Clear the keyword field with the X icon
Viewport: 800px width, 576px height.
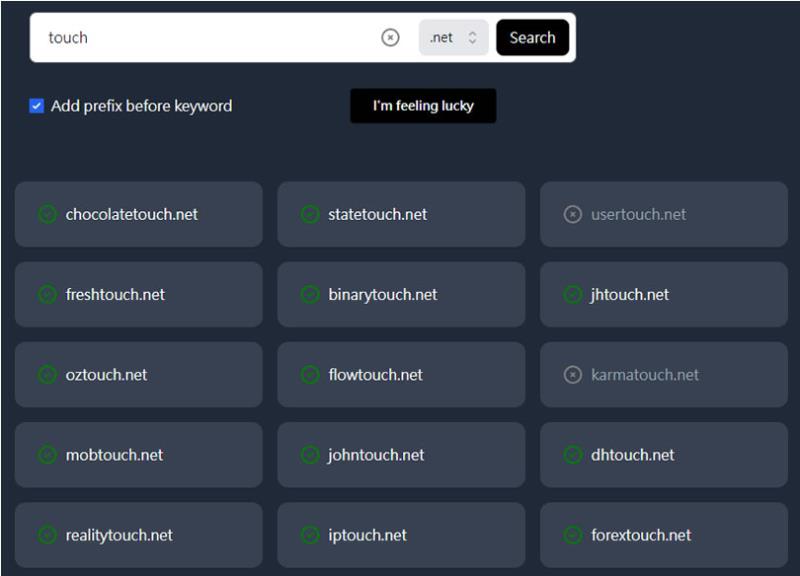pyautogui.click(x=390, y=37)
